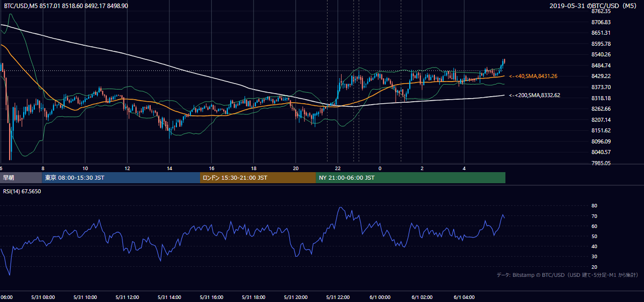Click hour label 0 under price chart
This screenshot has width=644, height=302.
coord(380,168)
